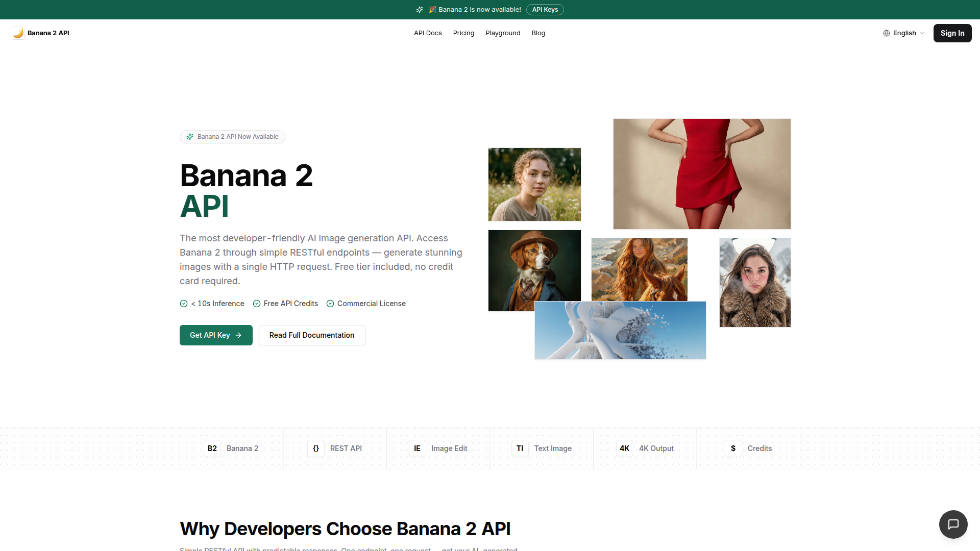This screenshot has height=551, width=980.
Task: Click the check icon beside Commercial License
Action: pos(330,304)
